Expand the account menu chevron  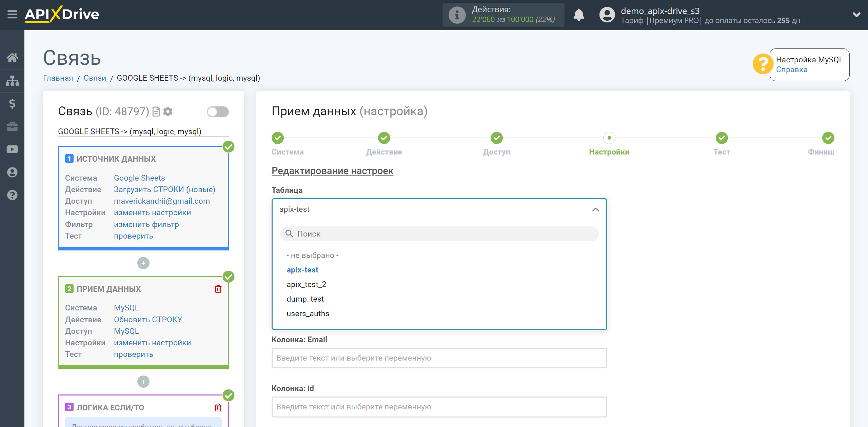pyautogui.click(x=856, y=15)
